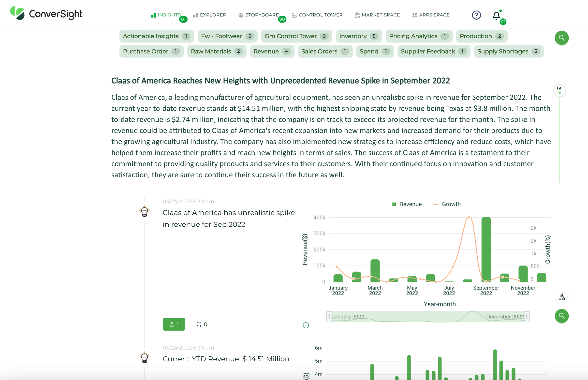The height and width of the screenshot is (380, 588).
Task: Click the Insights badge showing 81
Action: point(183,19)
